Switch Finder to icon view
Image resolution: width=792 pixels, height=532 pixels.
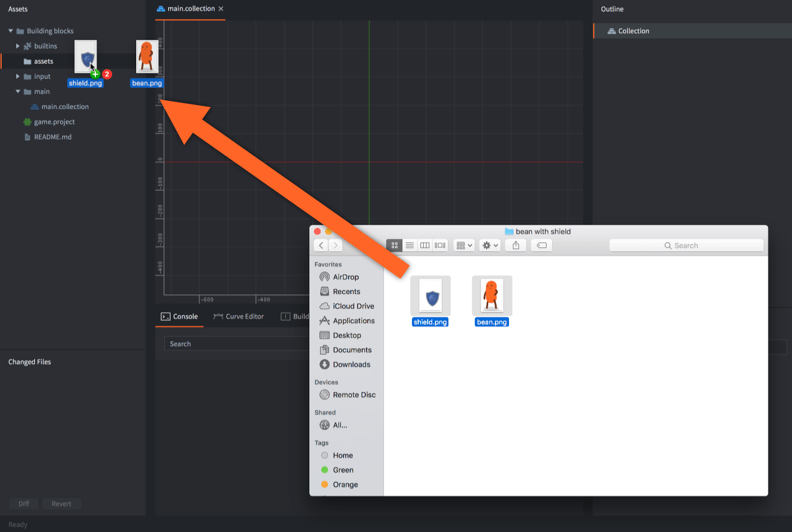(394, 246)
